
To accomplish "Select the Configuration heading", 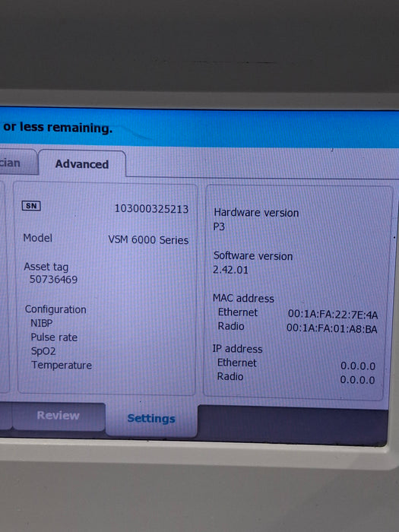I will tap(55, 309).
